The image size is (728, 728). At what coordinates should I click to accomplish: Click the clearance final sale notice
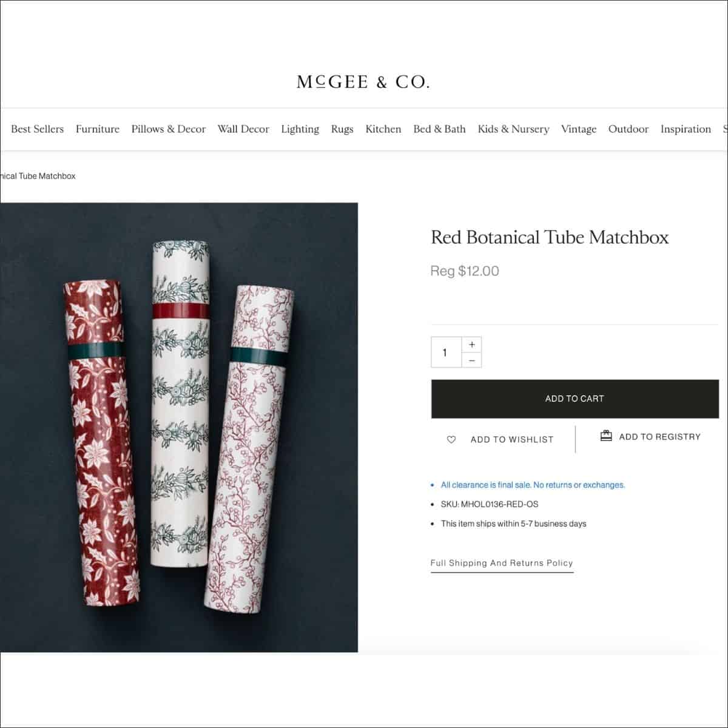click(x=533, y=485)
